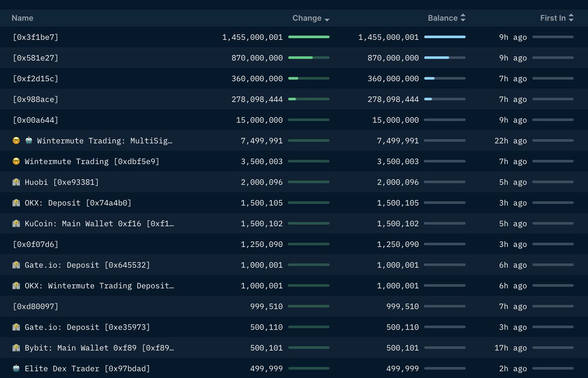Click blue balance bar for [0x3f1be7]
588x378 pixels.
coord(445,37)
